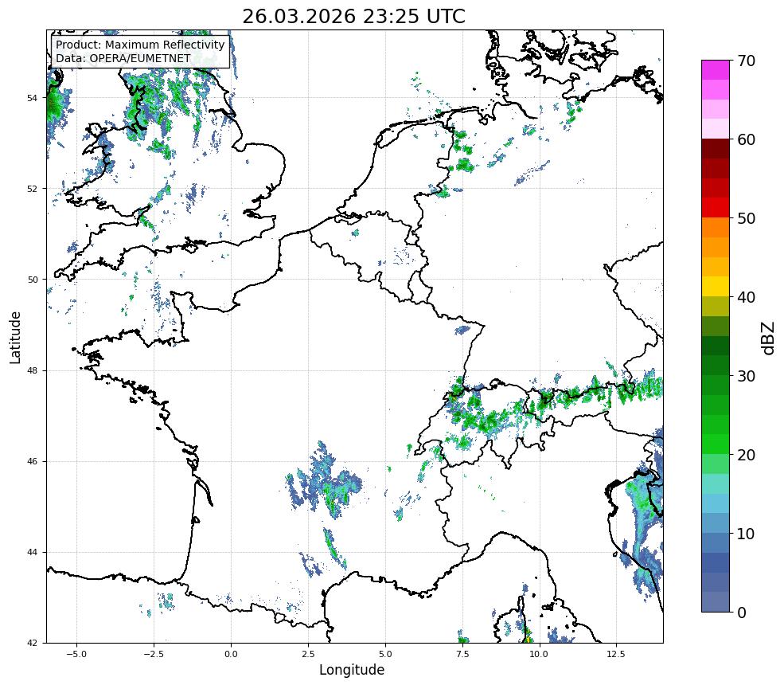784x685 pixels.
Task: Click the colorbar tick label 20
Action: (x=746, y=455)
